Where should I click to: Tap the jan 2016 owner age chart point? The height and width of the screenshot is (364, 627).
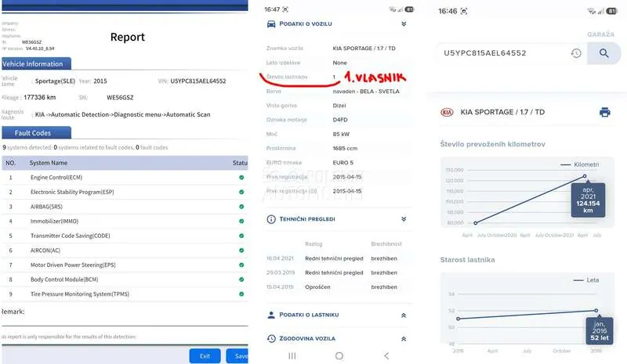[596, 311]
